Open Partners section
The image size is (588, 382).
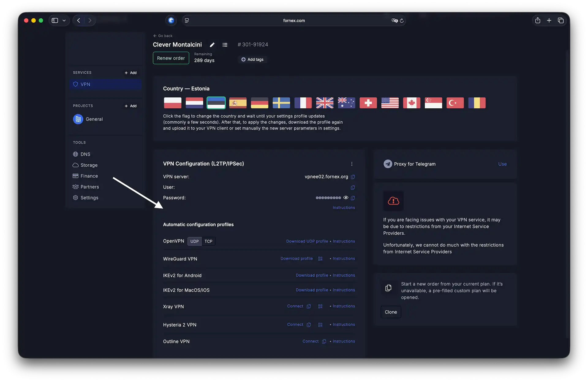tap(86, 187)
